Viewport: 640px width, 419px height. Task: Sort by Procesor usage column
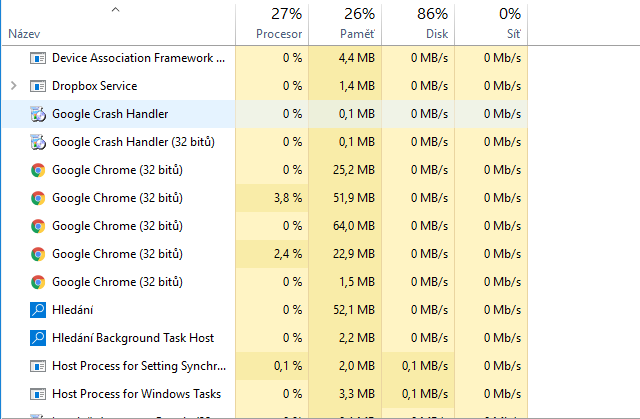(279, 34)
